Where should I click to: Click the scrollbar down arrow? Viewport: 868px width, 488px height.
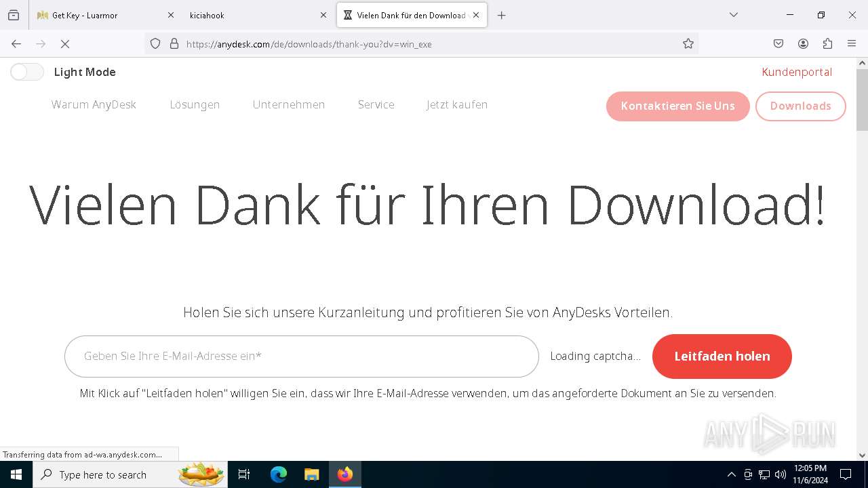click(862, 455)
